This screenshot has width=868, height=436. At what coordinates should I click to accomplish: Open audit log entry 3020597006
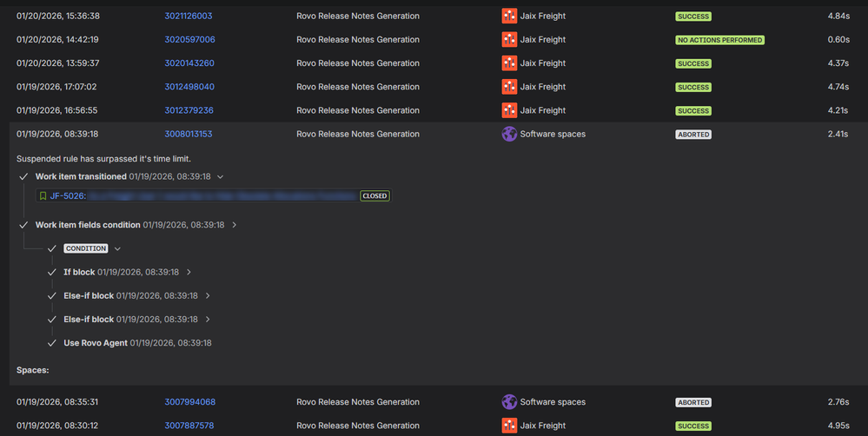190,40
